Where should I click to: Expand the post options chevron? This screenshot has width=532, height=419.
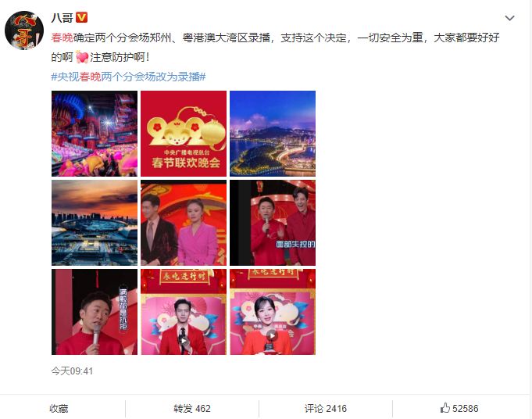[x=509, y=18]
